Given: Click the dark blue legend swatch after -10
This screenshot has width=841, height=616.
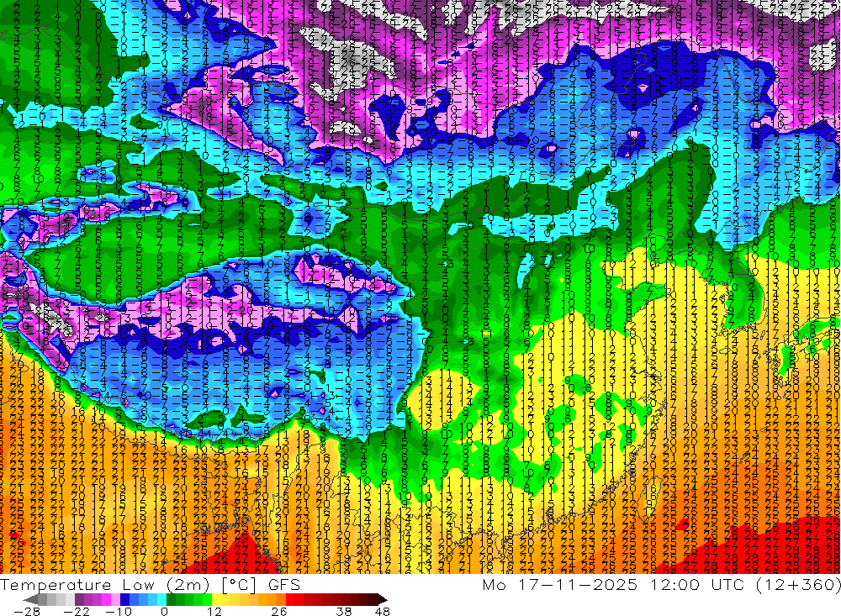Looking at the screenshot, I should (124, 599).
